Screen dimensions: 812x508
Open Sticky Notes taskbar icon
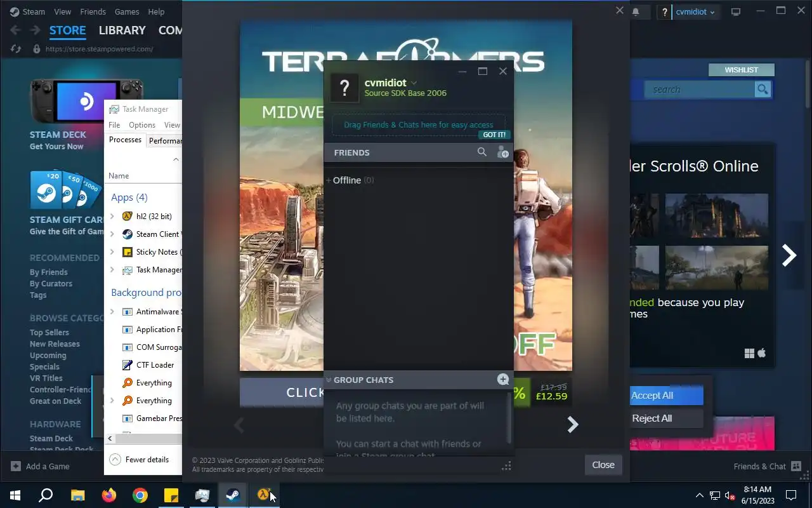coord(171,495)
